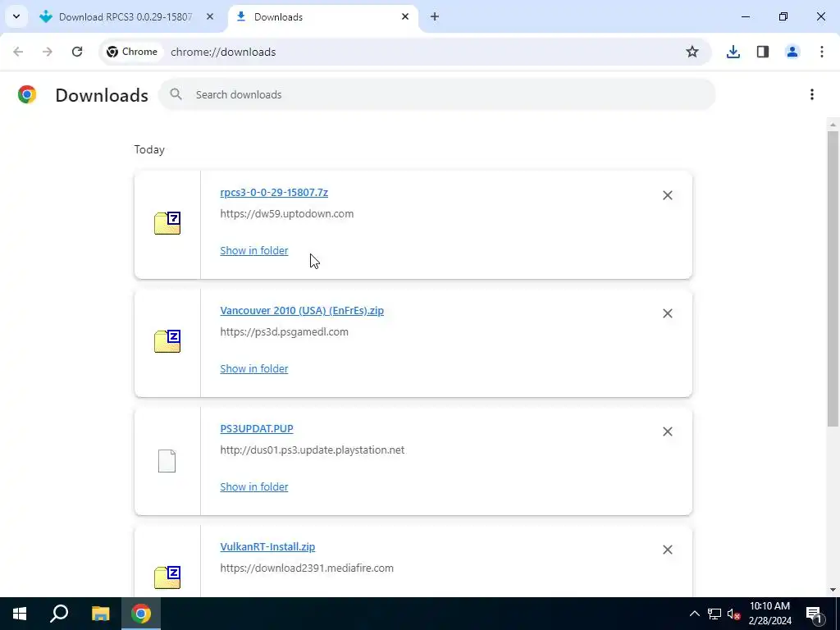Click the Chrome logo beside Downloads heading
The image size is (840, 630).
click(27, 94)
